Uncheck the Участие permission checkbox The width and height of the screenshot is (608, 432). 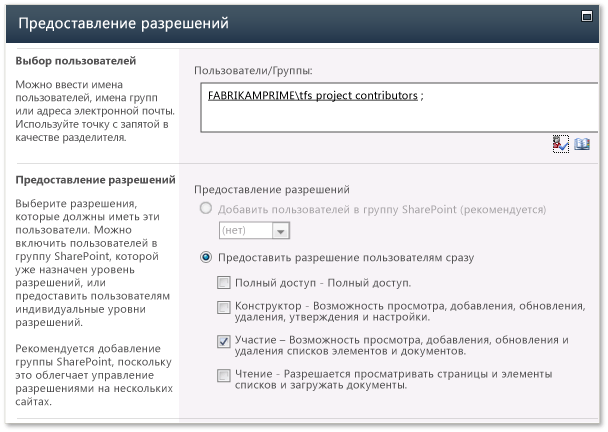click(x=223, y=342)
